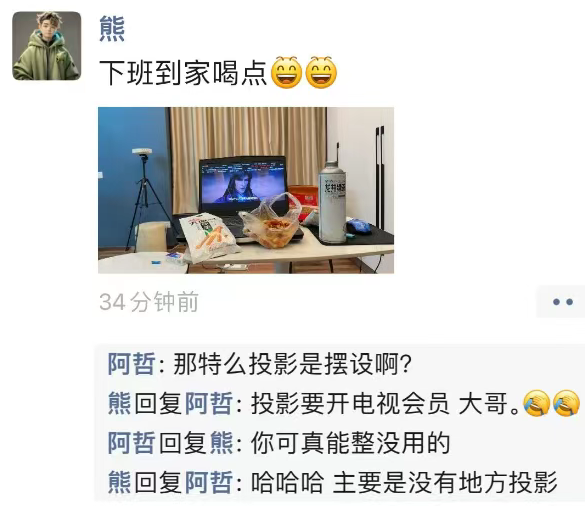Tap 阿哲 name in first comment

point(131,363)
